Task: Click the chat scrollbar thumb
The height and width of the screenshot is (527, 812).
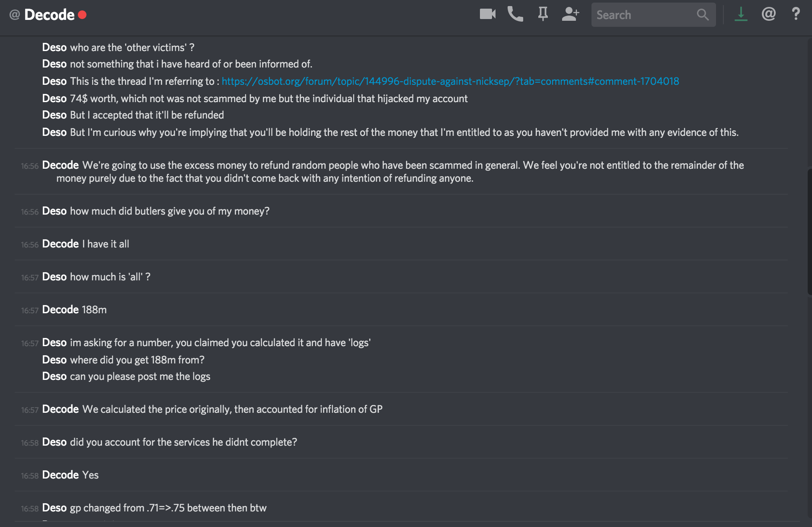Action: tap(809, 231)
